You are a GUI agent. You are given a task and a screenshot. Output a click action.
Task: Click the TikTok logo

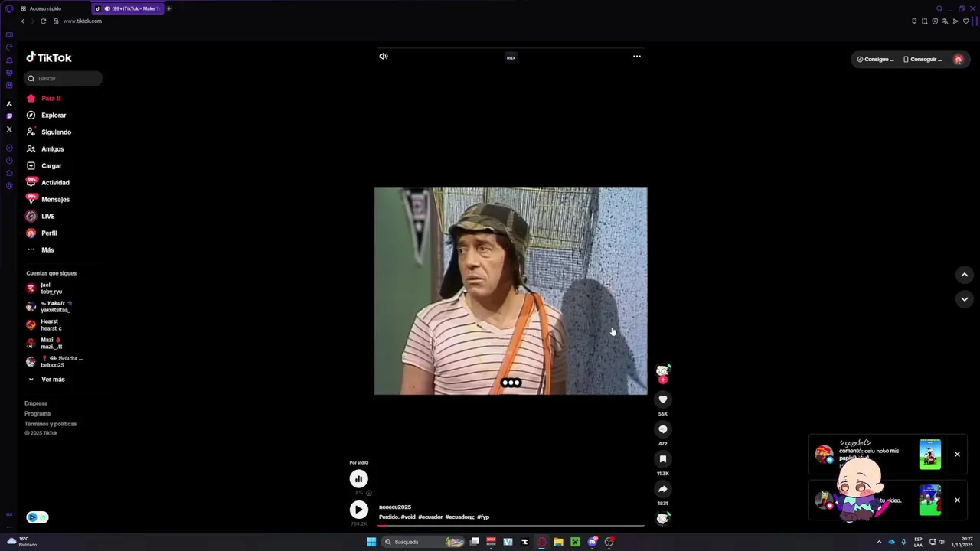coord(49,57)
